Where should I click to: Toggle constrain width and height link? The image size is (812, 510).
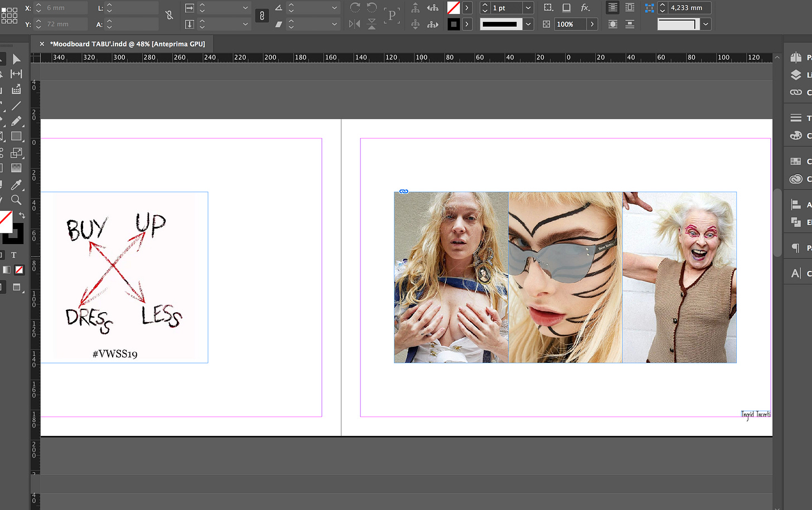[170, 16]
